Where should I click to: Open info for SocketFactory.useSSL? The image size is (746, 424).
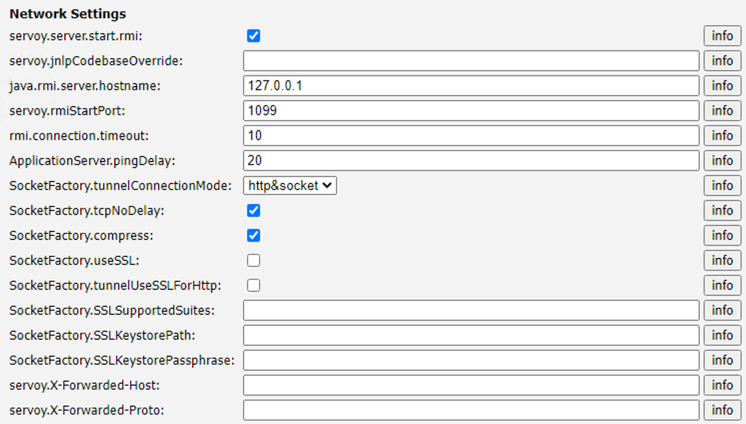pyautogui.click(x=722, y=260)
